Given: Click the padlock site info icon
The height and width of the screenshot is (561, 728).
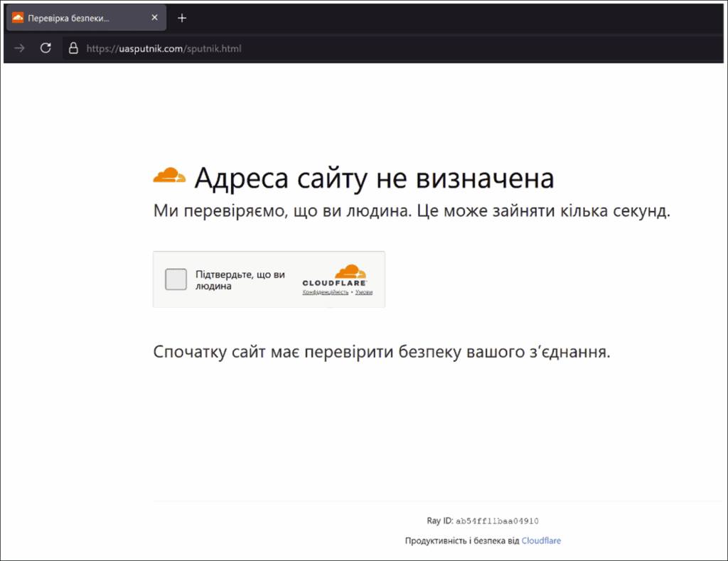Looking at the screenshot, I should tap(73, 48).
